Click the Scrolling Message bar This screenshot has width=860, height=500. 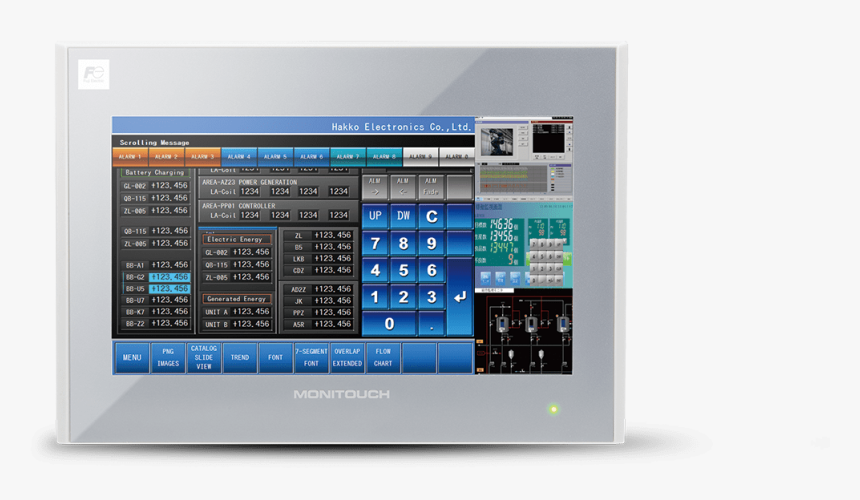(x=293, y=142)
